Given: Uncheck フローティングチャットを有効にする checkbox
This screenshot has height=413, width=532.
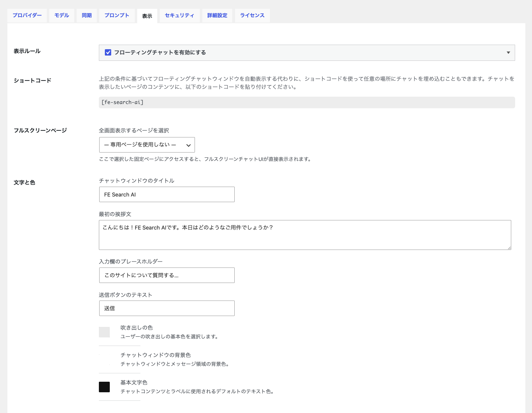Looking at the screenshot, I should (x=108, y=52).
